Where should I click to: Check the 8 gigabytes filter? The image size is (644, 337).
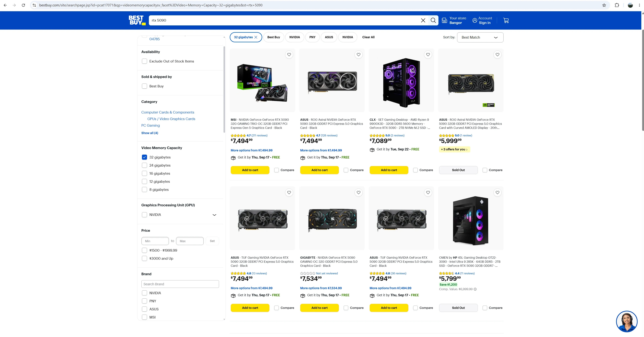(x=144, y=189)
